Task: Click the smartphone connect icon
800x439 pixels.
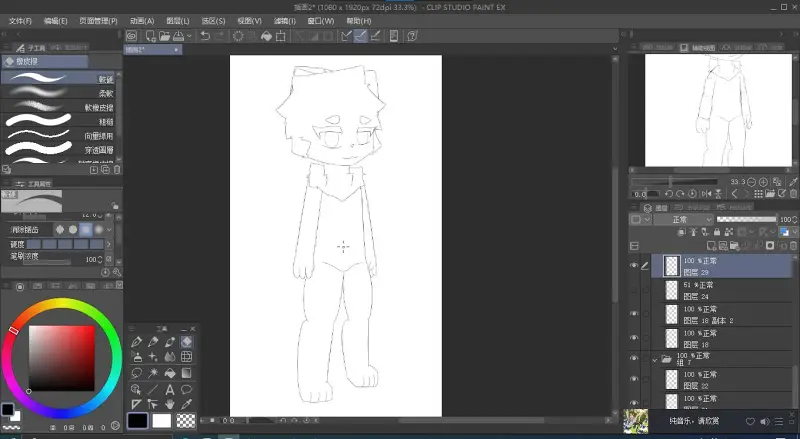Action: [x=393, y=36]
